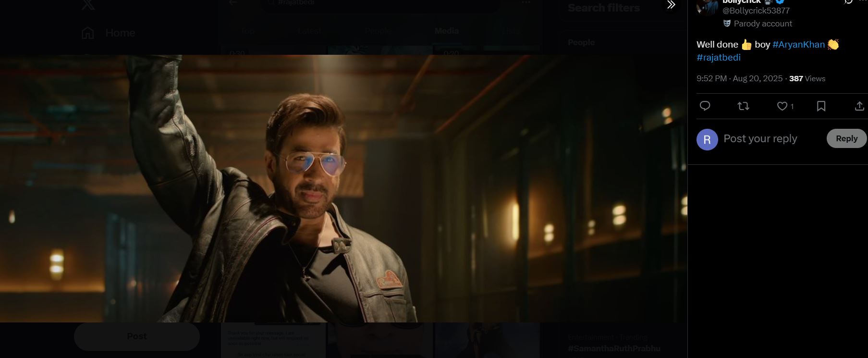Open the #AryanKhan hashtag
This screenshot has height=358, width=868.
click(798, 45)
